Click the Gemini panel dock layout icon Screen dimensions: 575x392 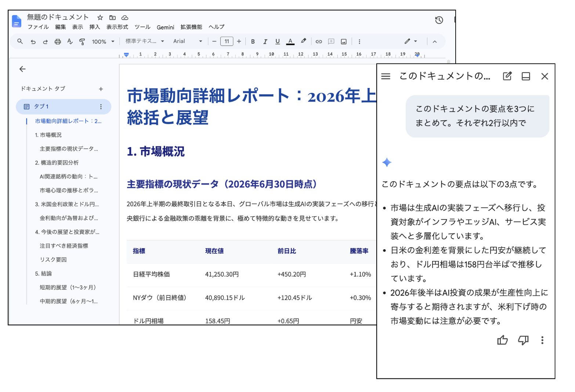pyautogui.click(x=526, y=76)
